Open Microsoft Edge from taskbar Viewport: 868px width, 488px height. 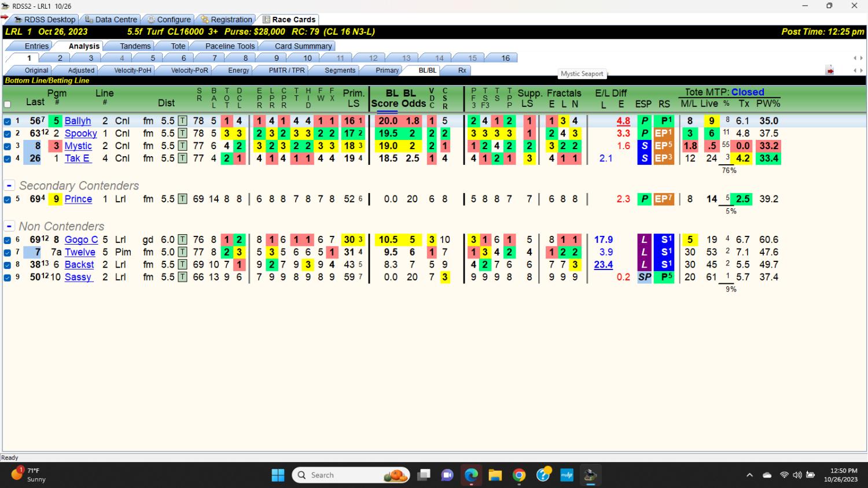tap(471, 475)
